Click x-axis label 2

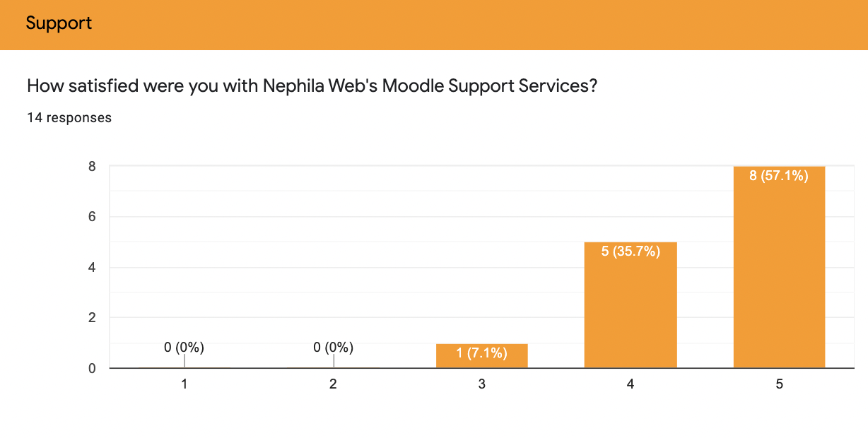334,384
